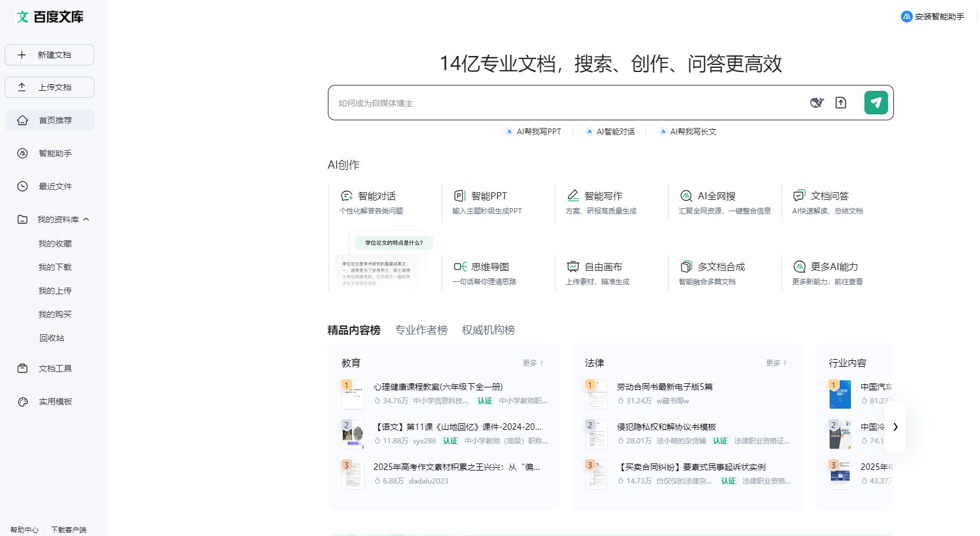Open 我的收藏 in sidebar
980x536 pixels.
point(55,244)
